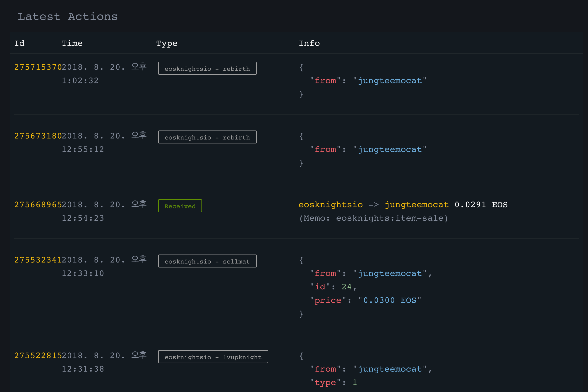The height and width of the screenshot is (392, 588).
Task: Click the timestamp 1:02:32
Action: pos(80,81)
